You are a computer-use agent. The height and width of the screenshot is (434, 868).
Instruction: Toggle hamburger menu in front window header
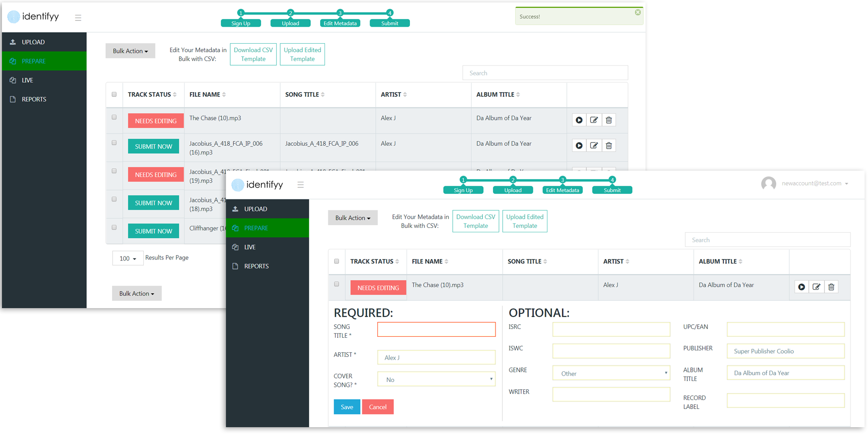pyautogui.click(x=301, y=185)
